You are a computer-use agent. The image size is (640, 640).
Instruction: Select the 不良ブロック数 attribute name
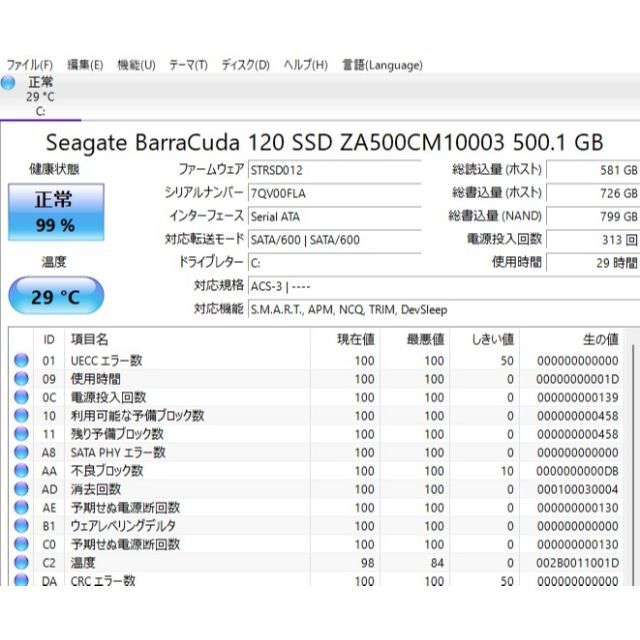[107, 471]
